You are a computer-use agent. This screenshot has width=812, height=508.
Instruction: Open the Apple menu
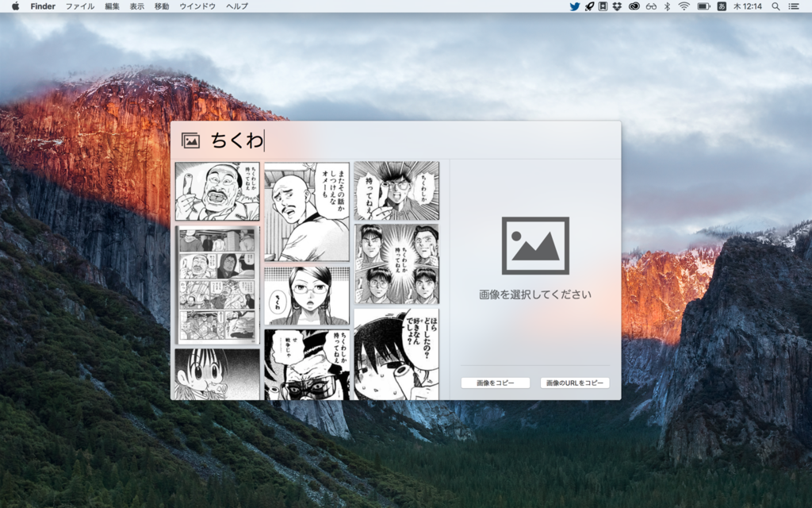click(15, 6)
